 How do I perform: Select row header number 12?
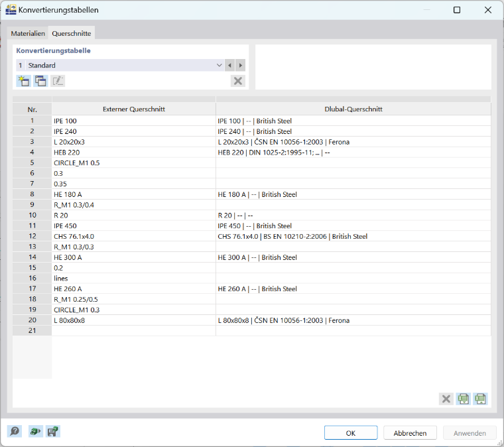point(32,236)
